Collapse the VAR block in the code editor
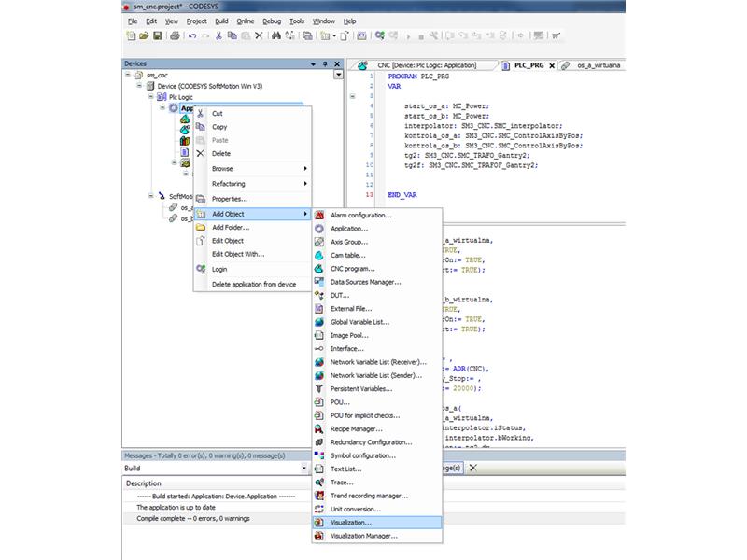This screenshot has width=747, height=560. (x=353, y=96)
